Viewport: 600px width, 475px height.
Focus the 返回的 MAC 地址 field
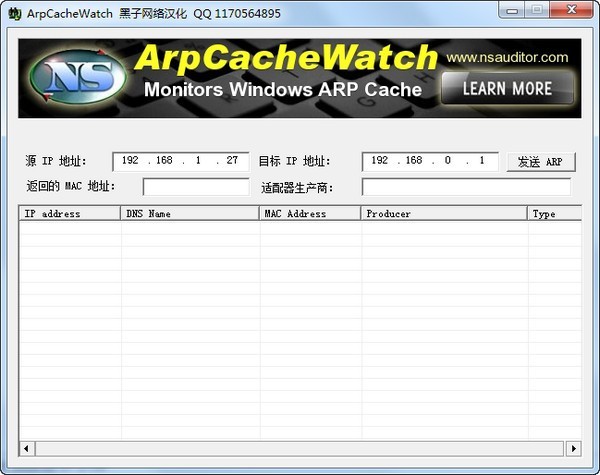pos(196,187)
